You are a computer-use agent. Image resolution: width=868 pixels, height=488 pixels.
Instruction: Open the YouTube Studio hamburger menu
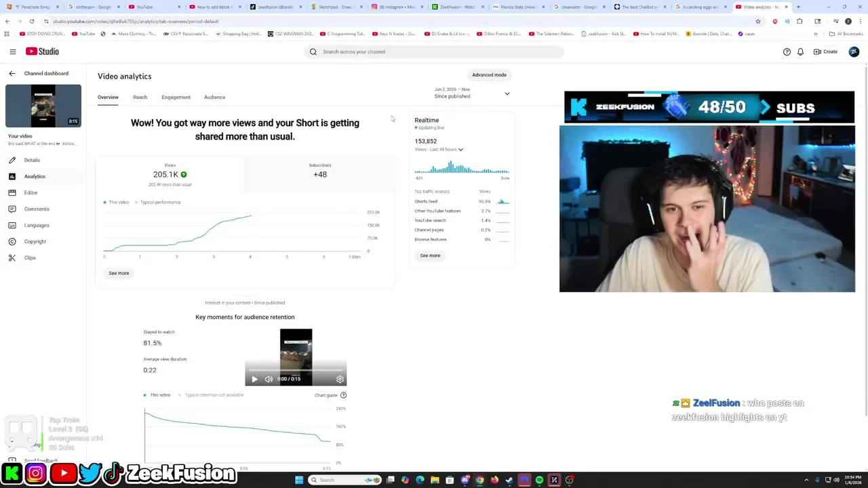[x=12, y=52]
